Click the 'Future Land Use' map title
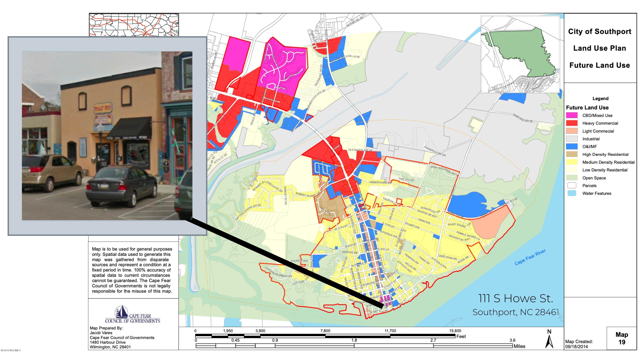Image resolution: width=644 pixels, height=362 pixels. pos(600,65)
